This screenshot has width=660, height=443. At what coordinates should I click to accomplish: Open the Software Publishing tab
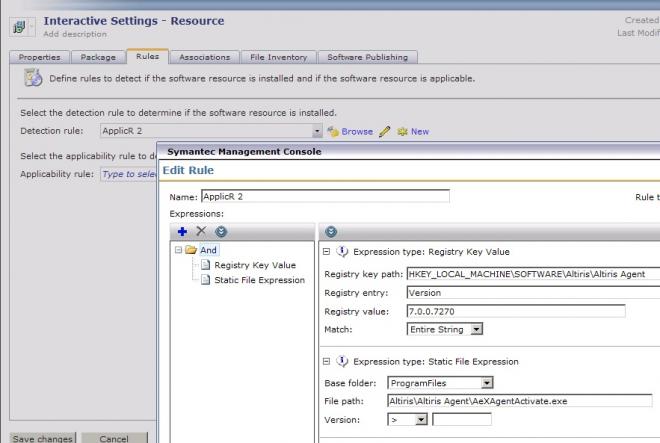(367, 57)
